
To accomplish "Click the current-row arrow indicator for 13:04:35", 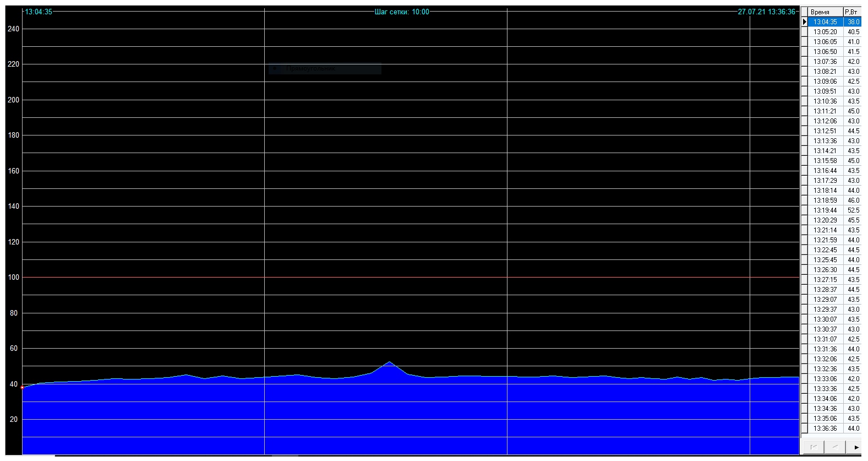I will pyautogui.click(x=804, y=22).
